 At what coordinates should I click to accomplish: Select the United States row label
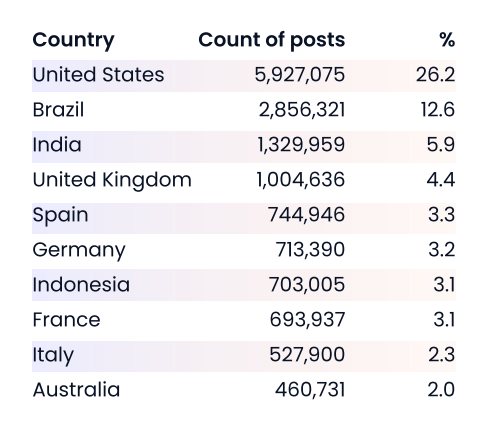coord(98,74)
